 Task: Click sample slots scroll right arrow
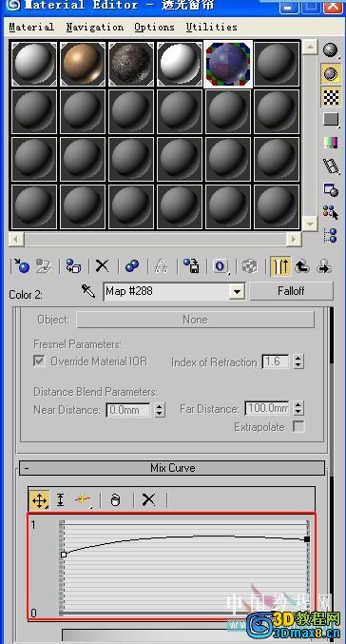(x=294, y=239)
